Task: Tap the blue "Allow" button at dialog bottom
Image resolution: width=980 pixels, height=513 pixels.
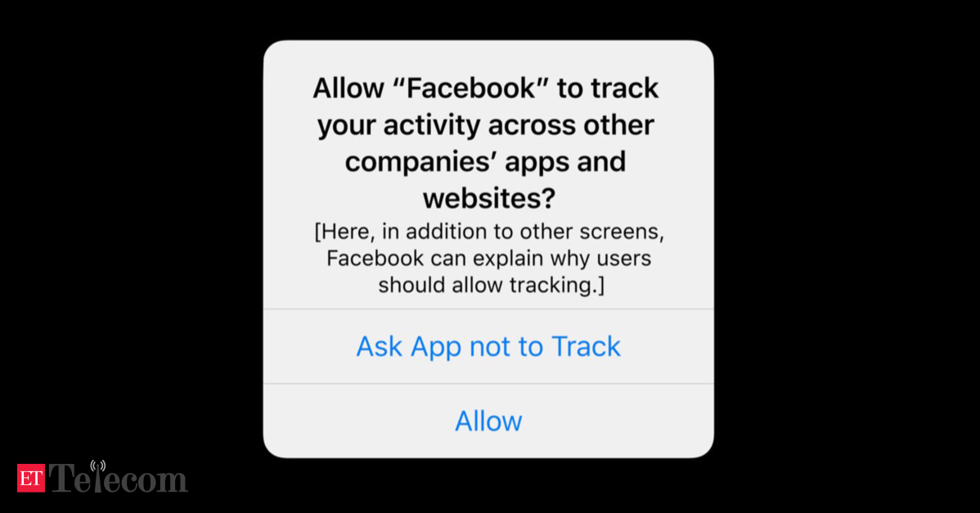Action: click(x=488, y=421)
